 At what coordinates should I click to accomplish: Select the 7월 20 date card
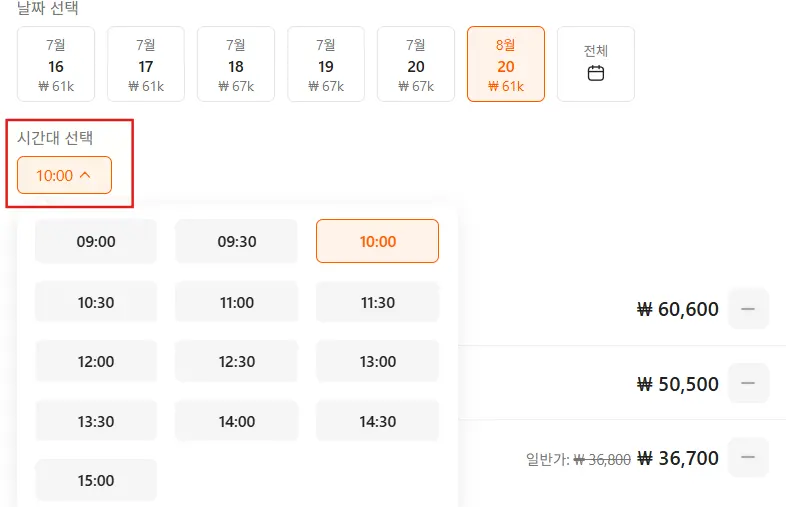pos(416,64)
